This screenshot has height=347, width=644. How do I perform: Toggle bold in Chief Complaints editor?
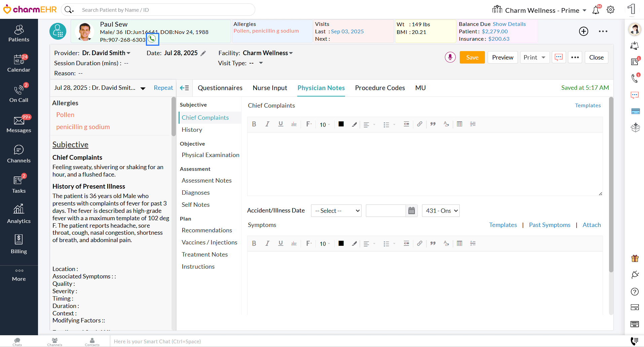pos(254,124)
